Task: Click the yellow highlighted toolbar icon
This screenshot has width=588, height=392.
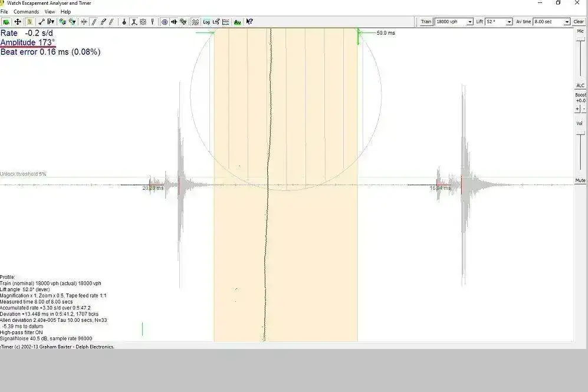Action: [x=29, y=22]
